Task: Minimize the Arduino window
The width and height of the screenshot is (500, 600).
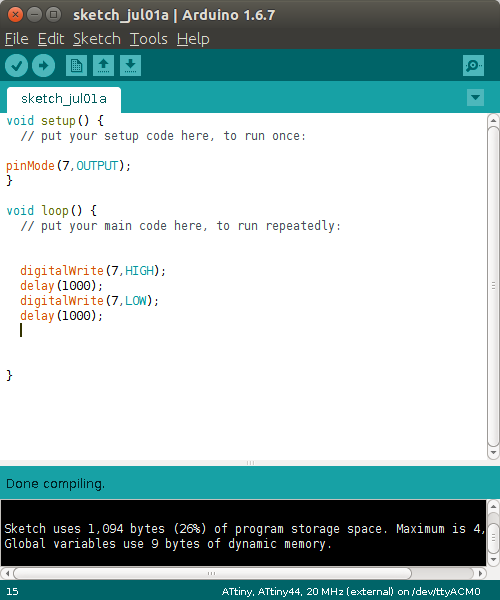Action: [x=34, y=15]
